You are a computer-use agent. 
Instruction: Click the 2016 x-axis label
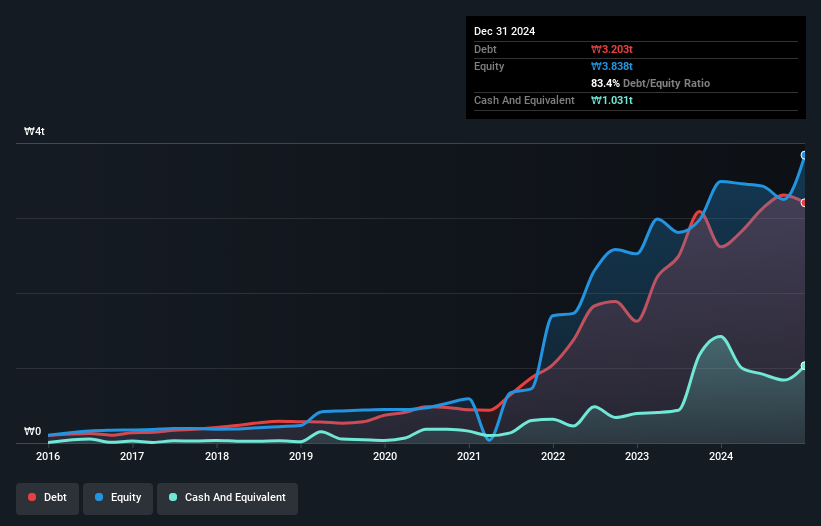[48, 456]
